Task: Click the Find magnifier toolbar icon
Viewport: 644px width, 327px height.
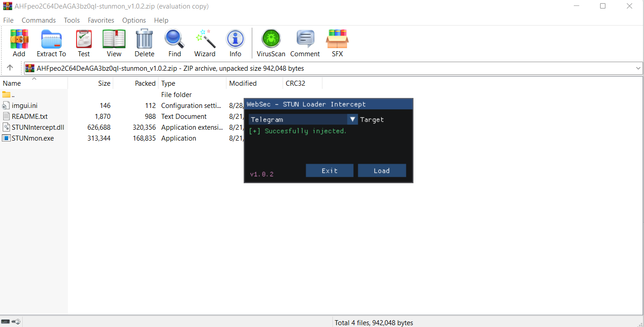Action: [174, 39]
